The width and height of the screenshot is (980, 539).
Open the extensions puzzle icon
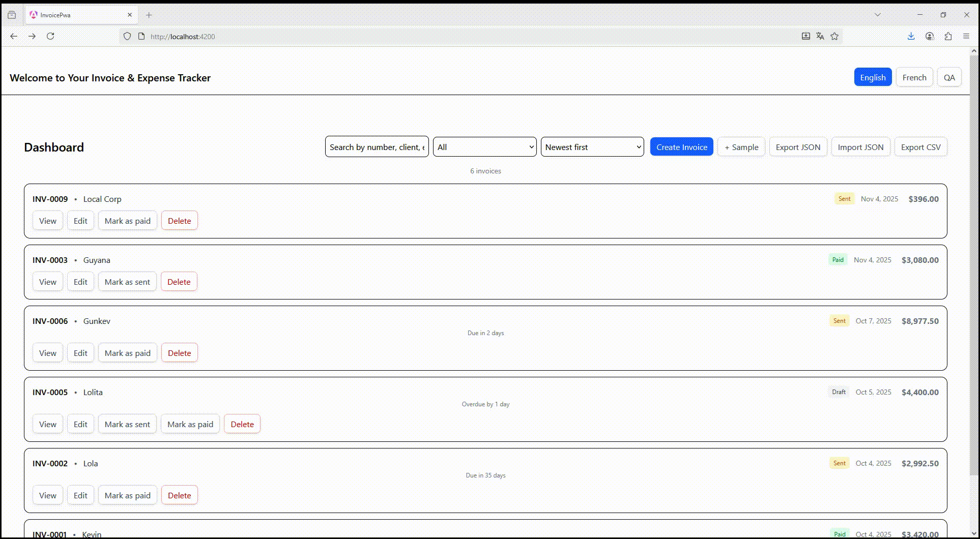click(x=948, y=36)
